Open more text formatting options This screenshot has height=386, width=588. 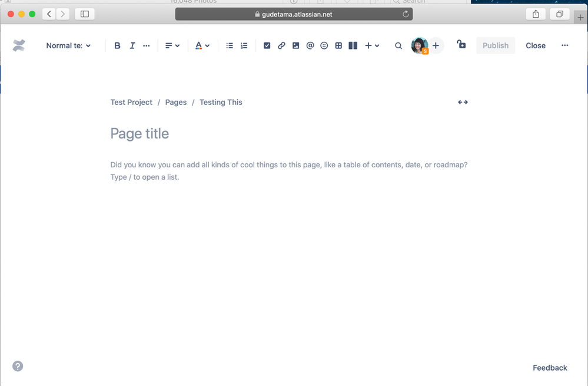click(146, 45)
